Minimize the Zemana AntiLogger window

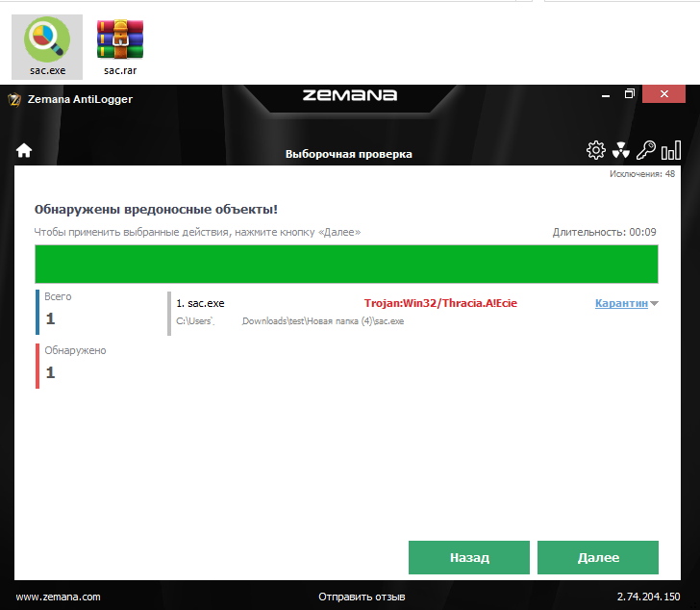click(x=606, y=95)
